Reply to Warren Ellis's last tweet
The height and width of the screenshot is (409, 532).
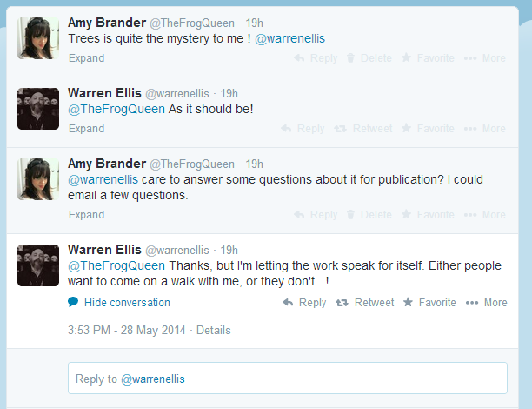304,302
